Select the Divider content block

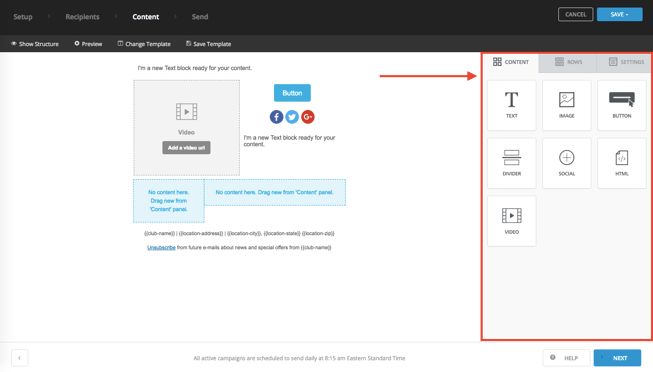[511, 163]
